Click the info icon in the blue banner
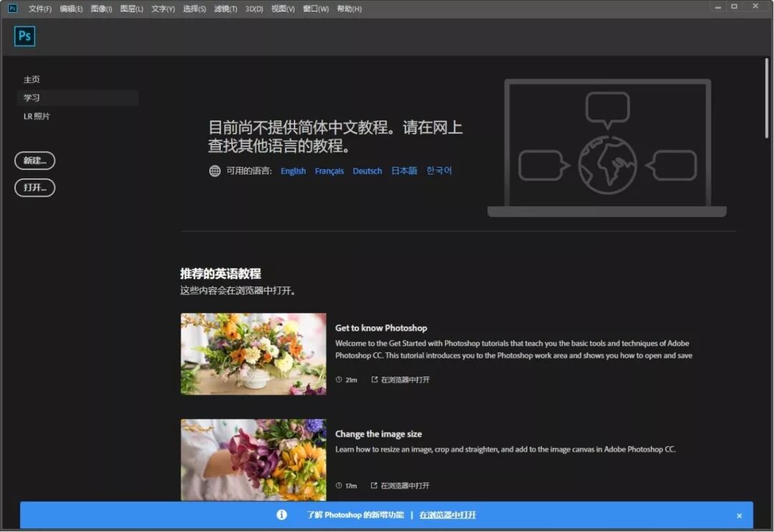Screen dimensions: 774x532 pos(282,515)
